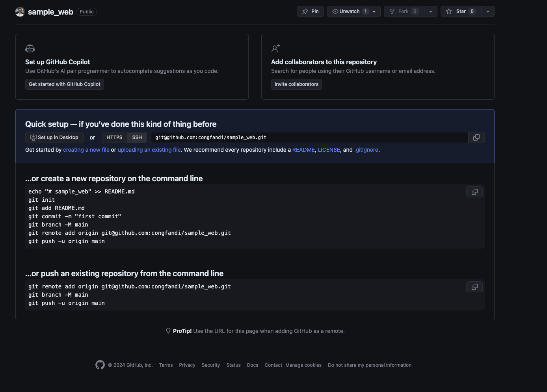Click the Set up in Desktop button
This screenshot has width=547, height=392.
(54, 137)
